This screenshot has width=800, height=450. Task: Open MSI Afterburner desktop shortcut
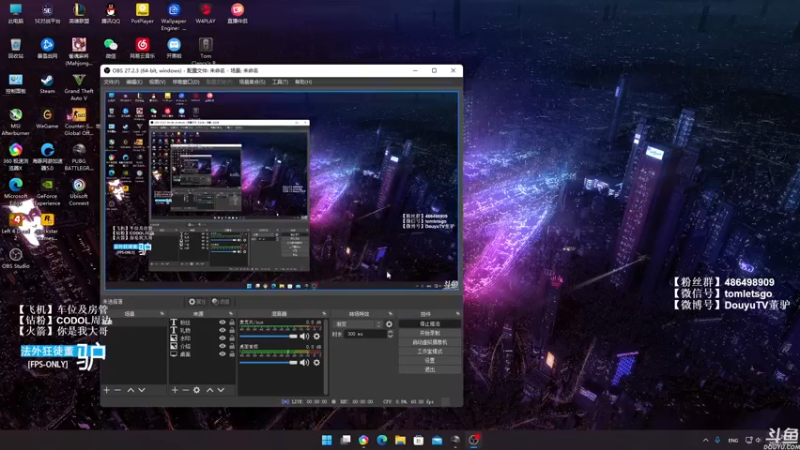(x=16, y=122)
